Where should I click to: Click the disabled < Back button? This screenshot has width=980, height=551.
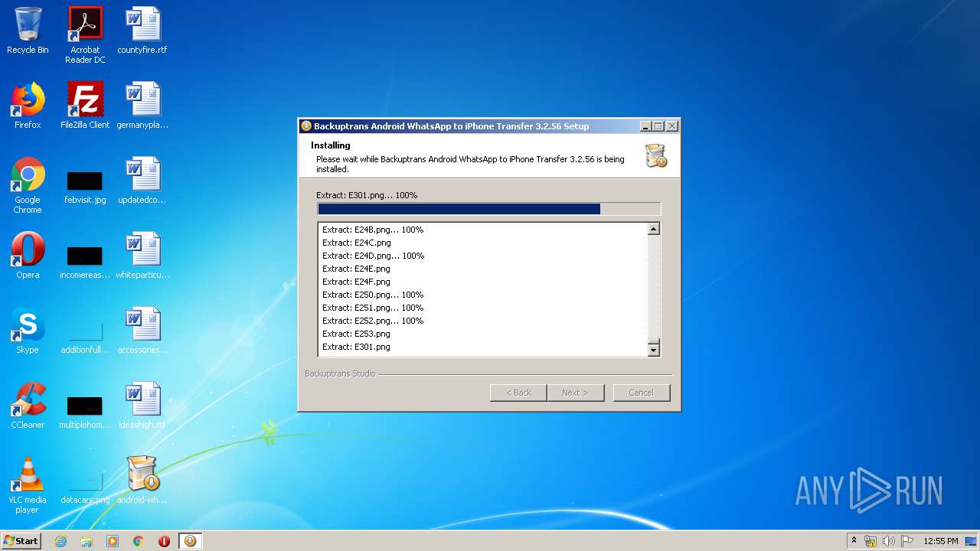(x=518, y=393)
